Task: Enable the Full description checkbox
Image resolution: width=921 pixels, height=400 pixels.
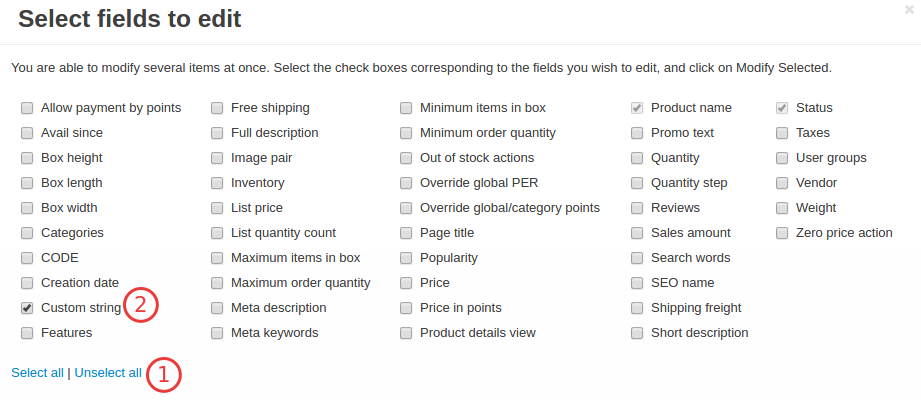Action: point(217,133)
